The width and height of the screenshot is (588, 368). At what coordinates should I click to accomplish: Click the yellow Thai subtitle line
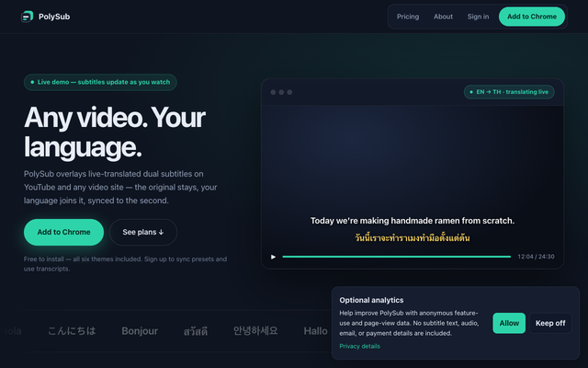point(413,237)
